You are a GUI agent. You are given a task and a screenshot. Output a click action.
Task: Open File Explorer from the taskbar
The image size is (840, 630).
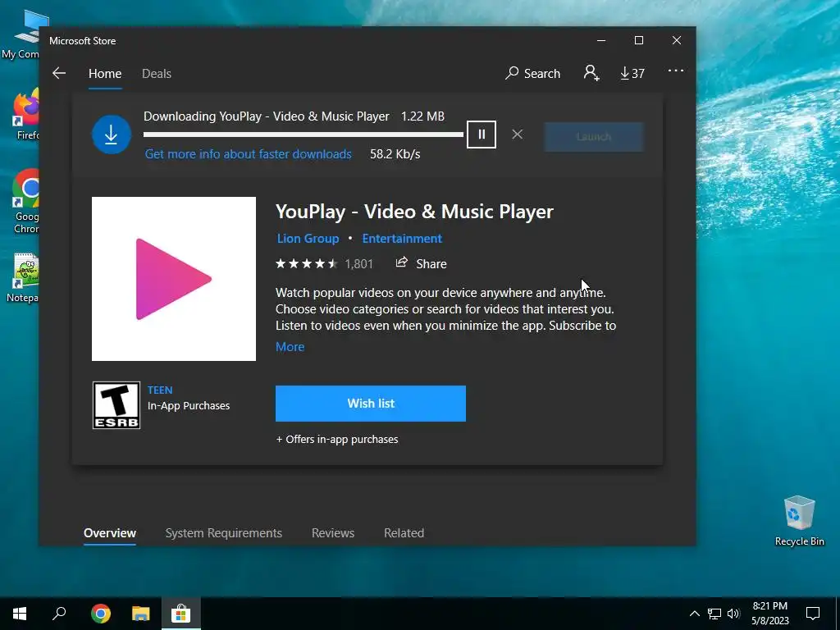pyautogui.click(x=141, y=614)
